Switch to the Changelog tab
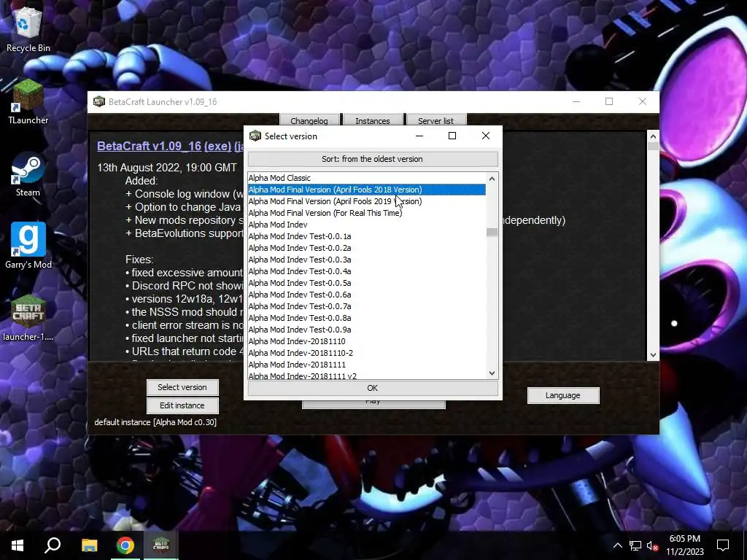 point(309,120)
